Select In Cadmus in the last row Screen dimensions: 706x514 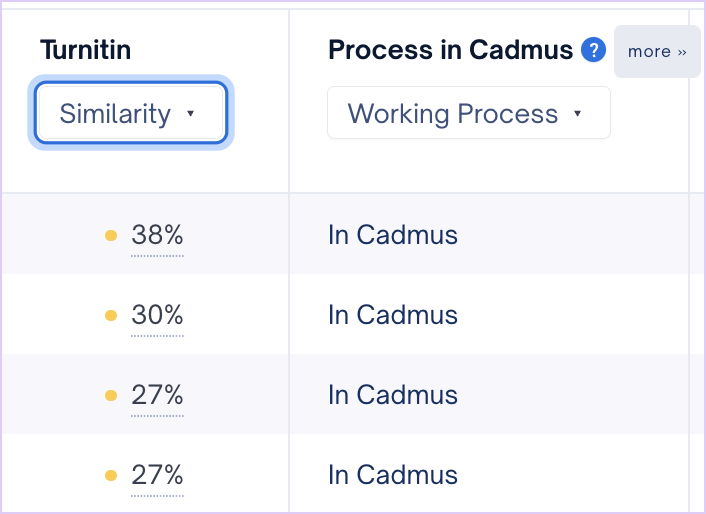tap(393, 475)
